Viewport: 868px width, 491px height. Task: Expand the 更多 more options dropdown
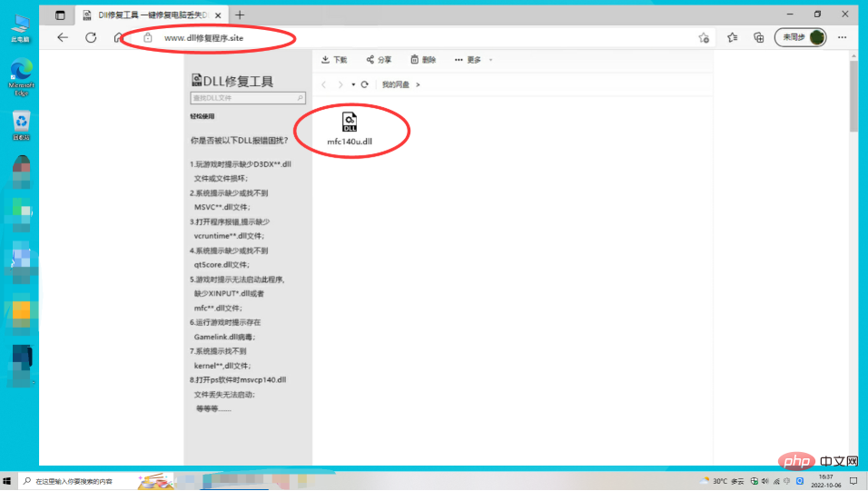pos(474,60)
